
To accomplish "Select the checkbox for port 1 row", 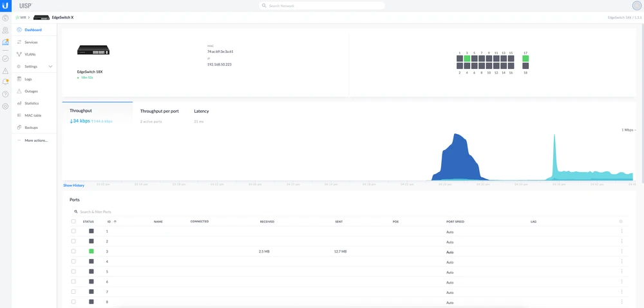I will click(73, 231).
